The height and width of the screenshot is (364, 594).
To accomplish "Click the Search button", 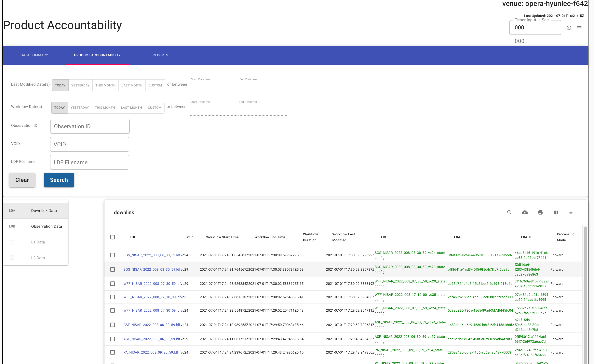I will 59,180.
